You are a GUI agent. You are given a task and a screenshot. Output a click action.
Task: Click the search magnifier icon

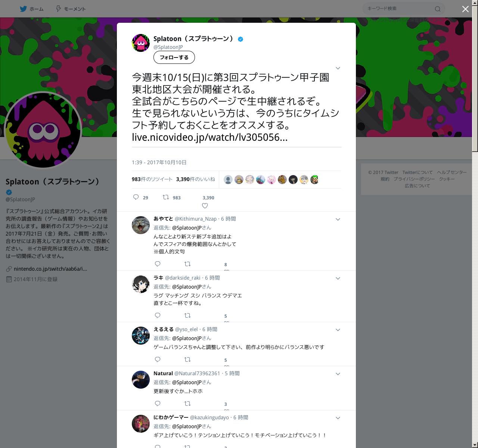438,9
